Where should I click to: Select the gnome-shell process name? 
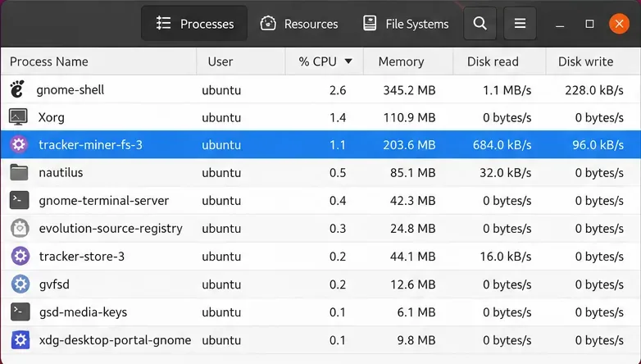click(70, 90)
